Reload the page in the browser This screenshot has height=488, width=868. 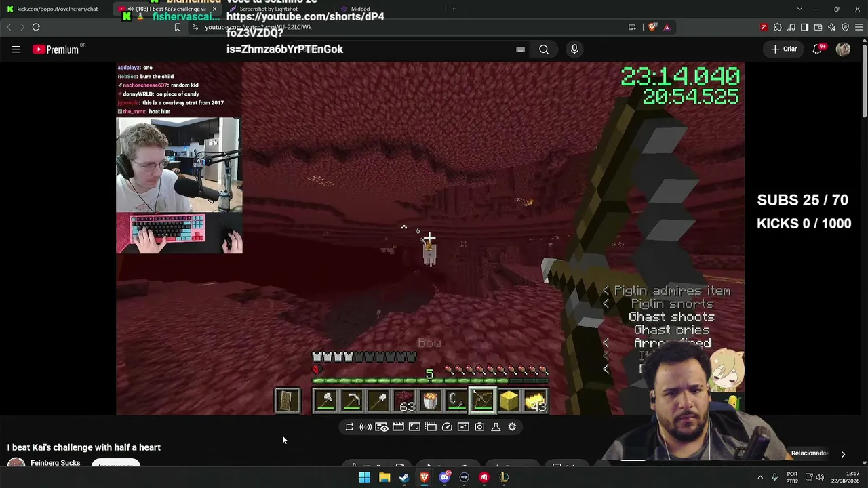[x=36, y=27]
